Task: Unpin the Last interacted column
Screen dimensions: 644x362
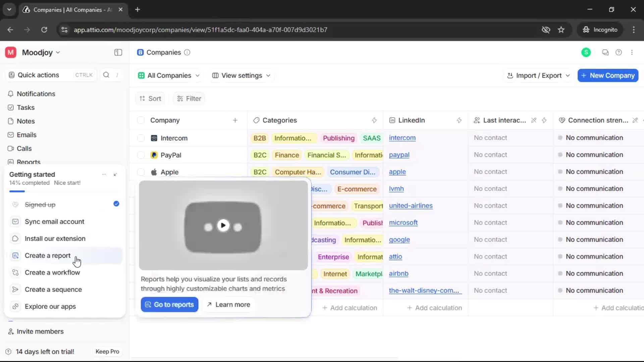Action: pyautogui.click(x=533, y=120)
